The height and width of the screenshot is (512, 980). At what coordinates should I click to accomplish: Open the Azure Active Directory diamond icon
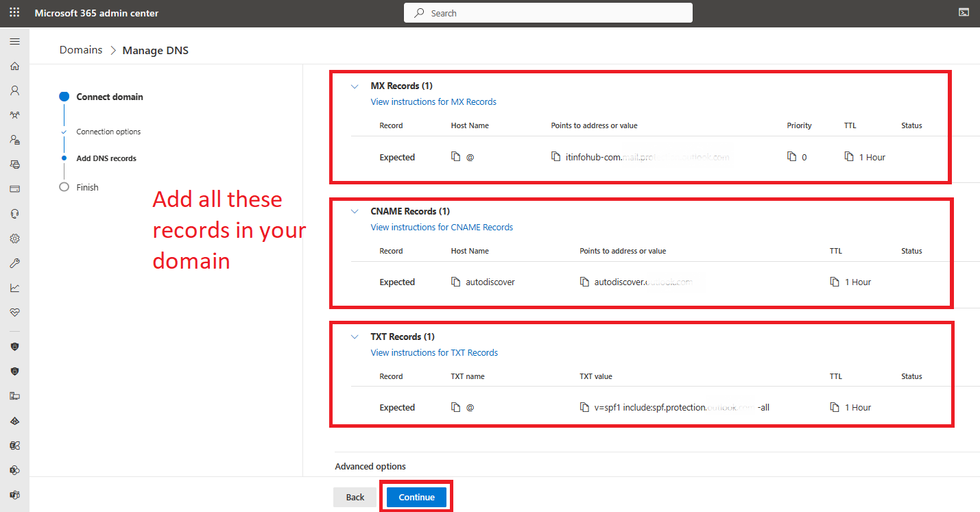[14, 421]
